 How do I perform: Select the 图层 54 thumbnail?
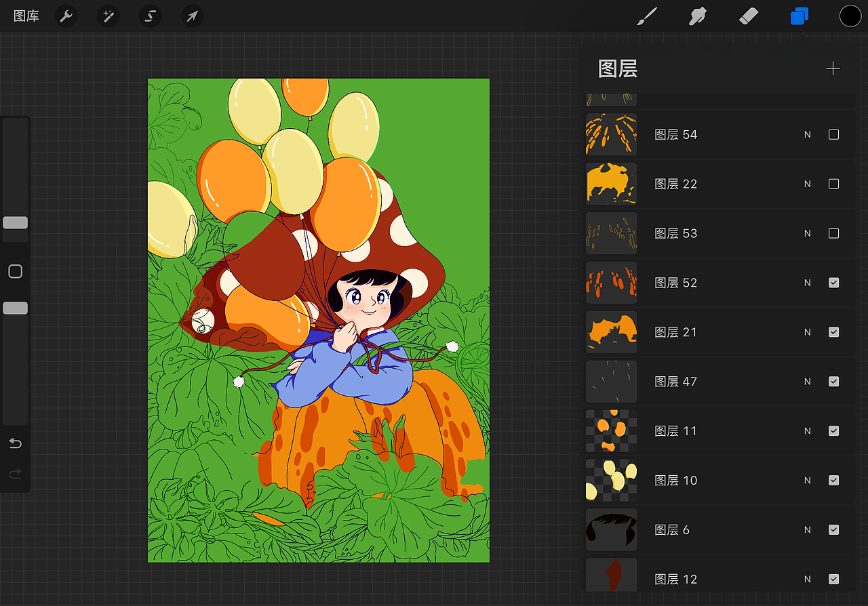click(611, 134)
